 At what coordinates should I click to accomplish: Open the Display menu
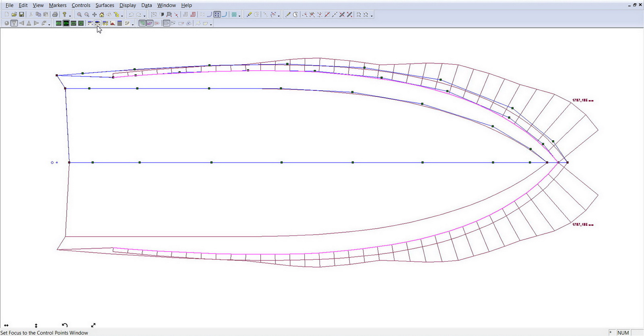[128, 5]
